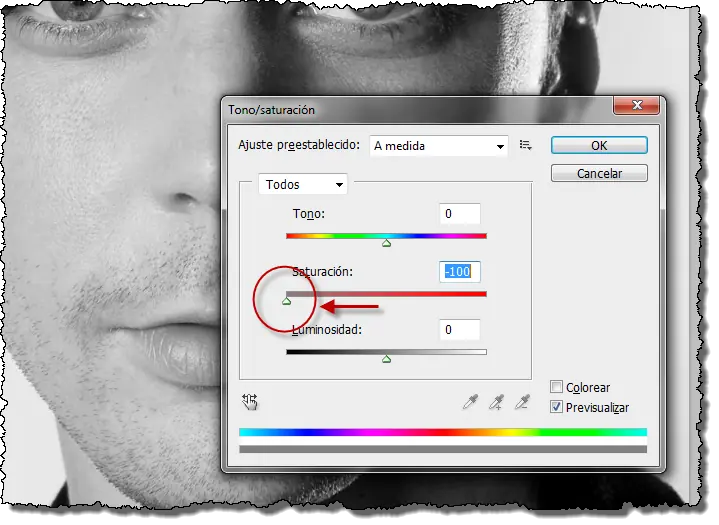
Task: Open the preset options menu icon
Action: [x=525, y=145]
